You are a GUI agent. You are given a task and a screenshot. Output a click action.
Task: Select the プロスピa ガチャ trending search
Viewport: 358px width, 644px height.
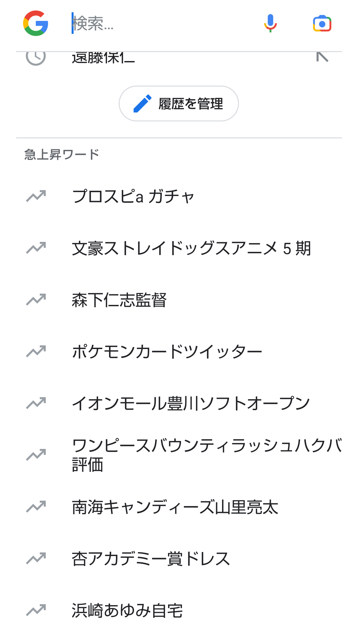(x=133, y=196)
